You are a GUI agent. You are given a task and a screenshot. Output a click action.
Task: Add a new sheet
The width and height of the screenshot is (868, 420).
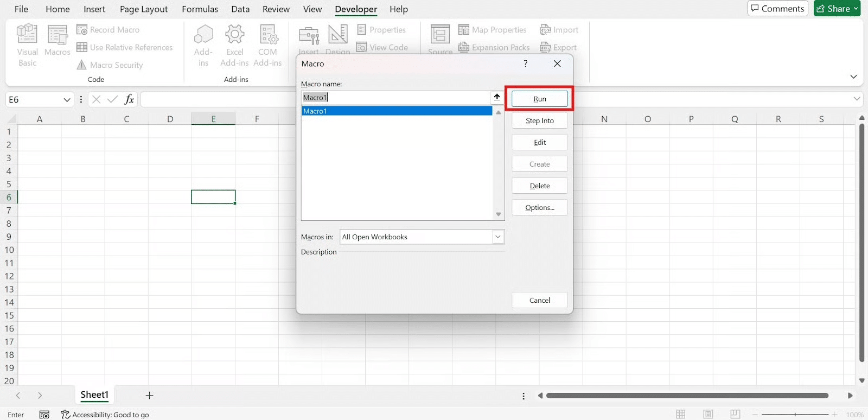[149, 396]
